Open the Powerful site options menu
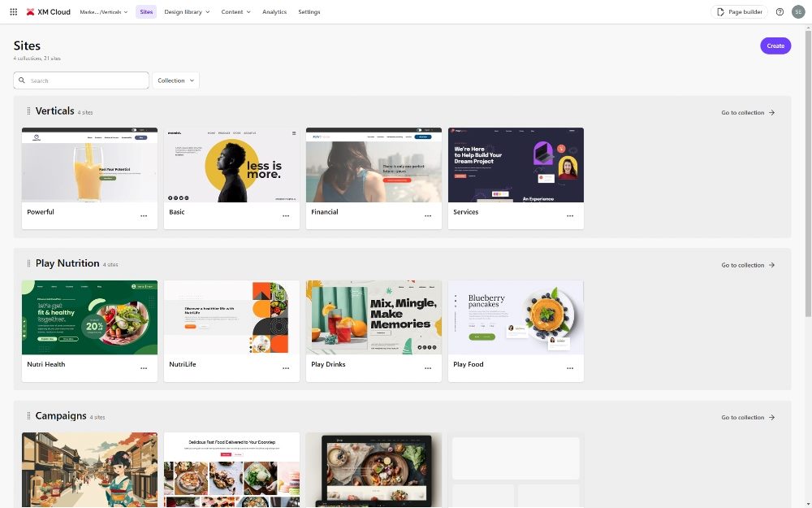The height and width of the screenshot is (508, 812). pos(144,215)
